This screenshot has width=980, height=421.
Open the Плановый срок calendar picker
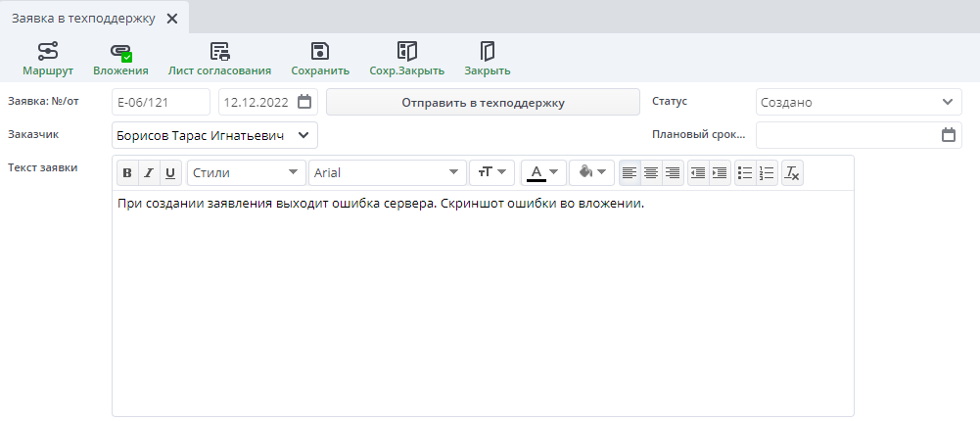tap(948, 135)
